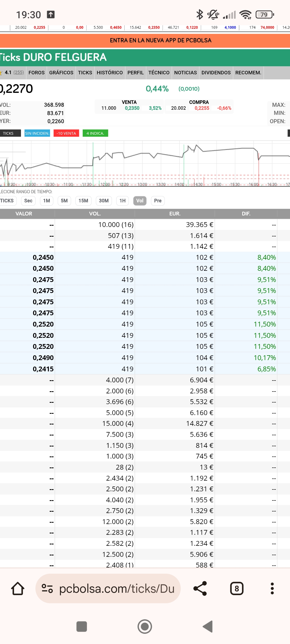The width and height of the screenshot is (290, 644).
Task: Tap the site settings icon in address bar
Action: point(47,588)
